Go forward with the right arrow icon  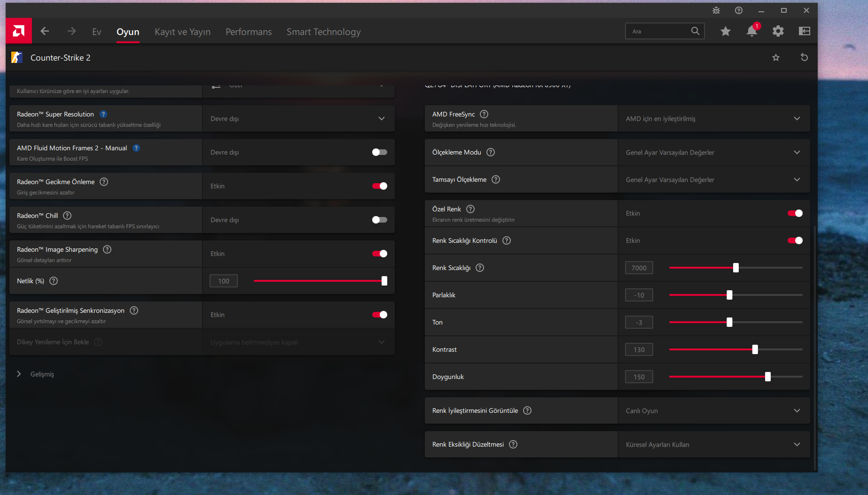coord(71,31)
